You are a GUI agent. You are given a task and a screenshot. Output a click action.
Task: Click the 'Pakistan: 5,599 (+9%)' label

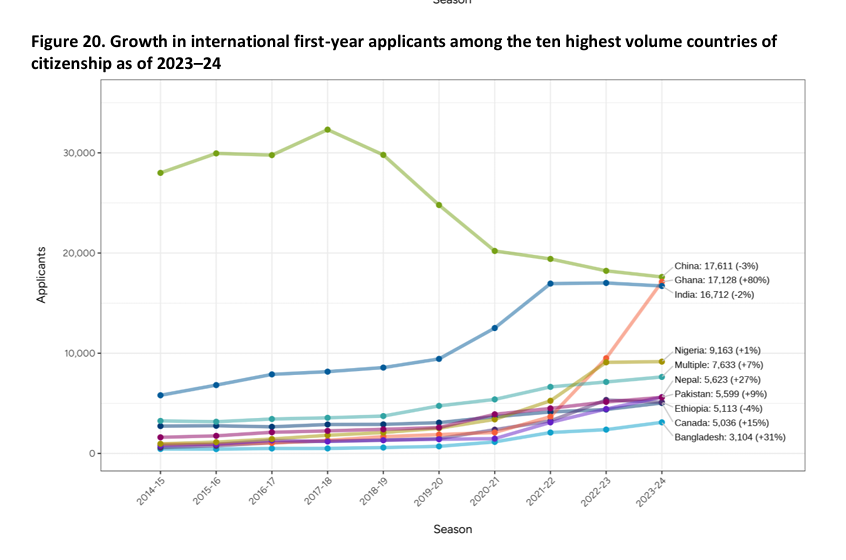tap(720, 394)
